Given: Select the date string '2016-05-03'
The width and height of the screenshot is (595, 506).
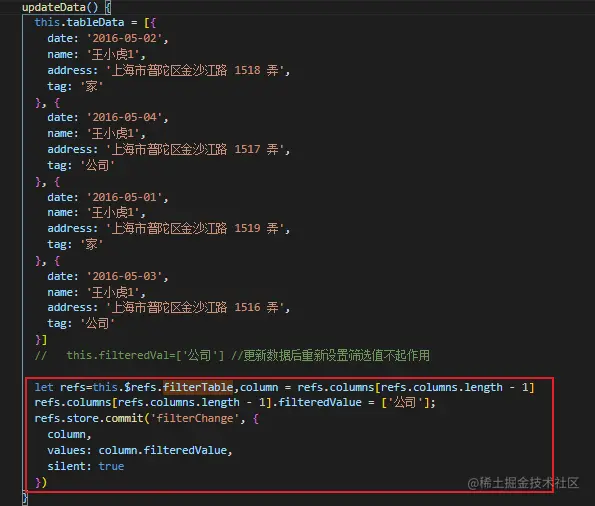Looking at the screenshot, I should 125,276.
